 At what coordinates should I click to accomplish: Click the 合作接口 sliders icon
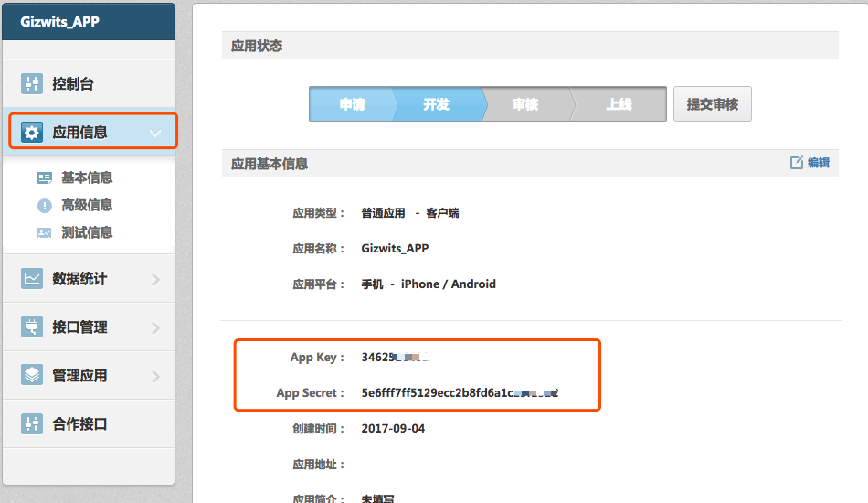coord(32,424)
